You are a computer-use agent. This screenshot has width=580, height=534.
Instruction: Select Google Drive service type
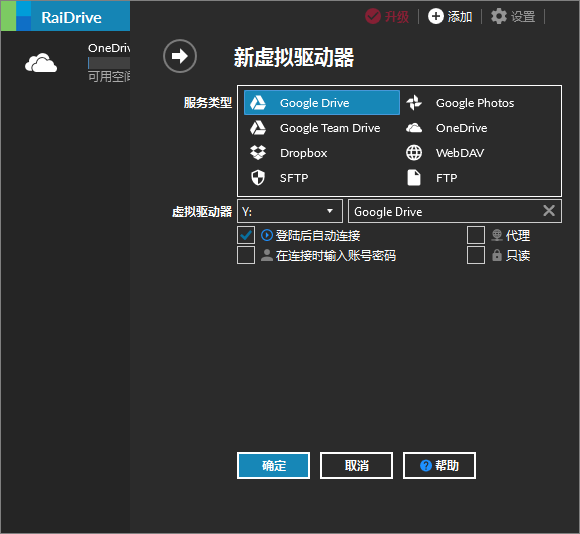[321, 102]
